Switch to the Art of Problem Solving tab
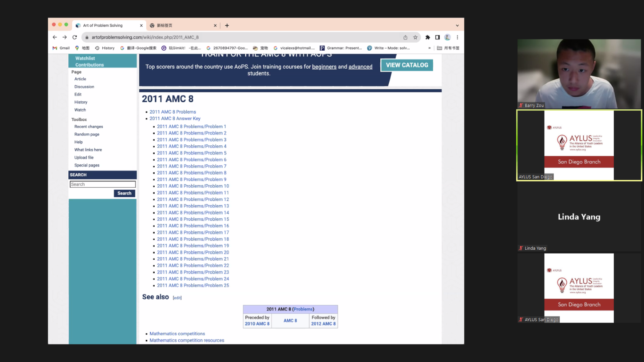The width and height of the screenshot is (644, 362). tap(109, 26)
